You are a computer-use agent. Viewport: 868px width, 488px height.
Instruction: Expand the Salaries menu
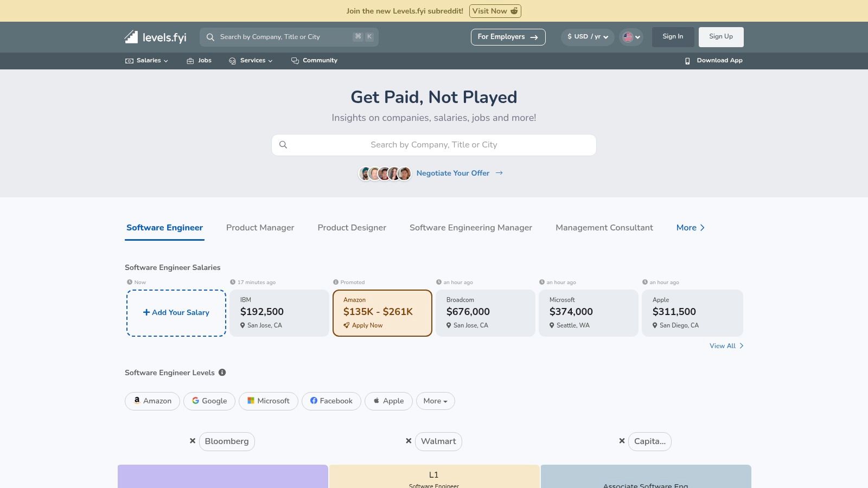tap(146, 61)
